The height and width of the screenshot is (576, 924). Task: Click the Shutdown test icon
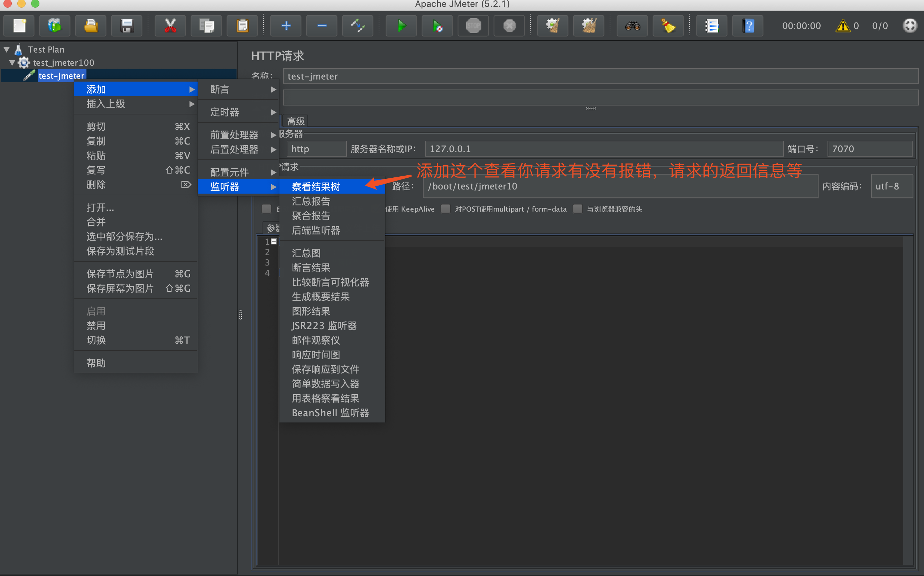(509, 26)
